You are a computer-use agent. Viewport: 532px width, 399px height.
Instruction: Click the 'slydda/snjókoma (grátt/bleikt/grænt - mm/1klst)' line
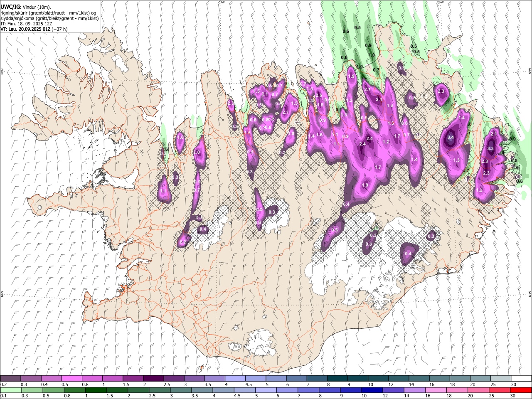tap(49, 18)
